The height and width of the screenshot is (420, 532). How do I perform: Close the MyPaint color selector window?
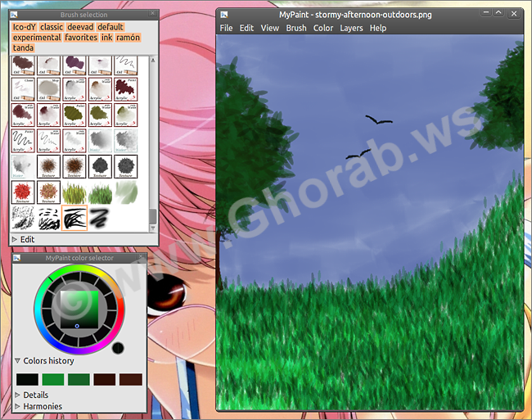coord(141,256)
